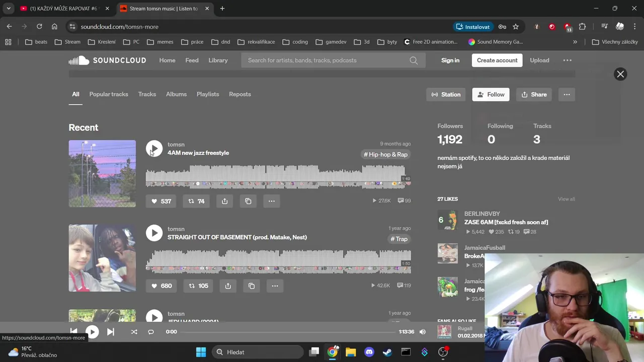Skip to next track in player bar
Screen dimensions: 644x362
(x=111, y=332)
